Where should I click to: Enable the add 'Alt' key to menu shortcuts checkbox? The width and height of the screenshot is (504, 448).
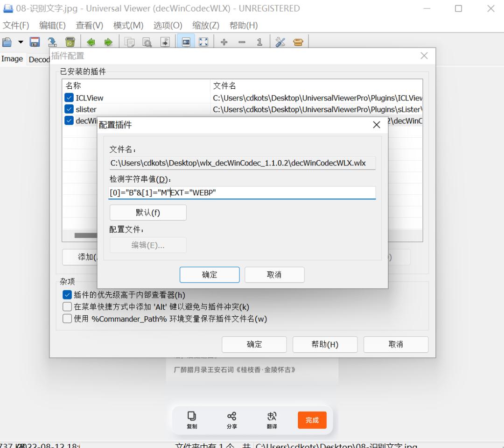[x=67, y=307]
